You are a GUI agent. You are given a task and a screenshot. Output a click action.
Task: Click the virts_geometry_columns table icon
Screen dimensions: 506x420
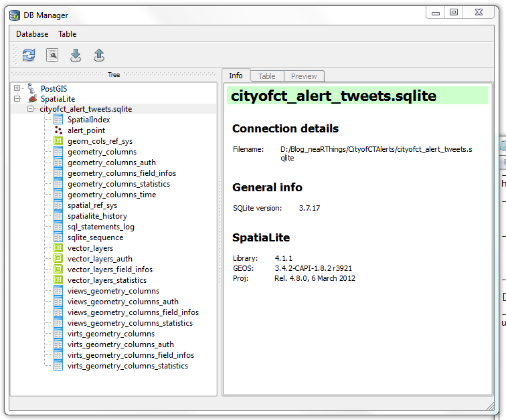click(58, 334)
